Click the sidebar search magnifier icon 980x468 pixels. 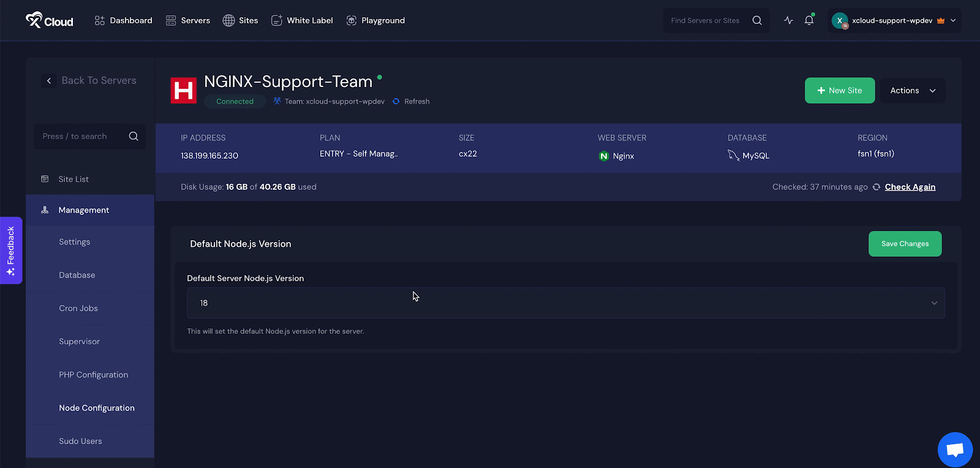tap(134, 136)
